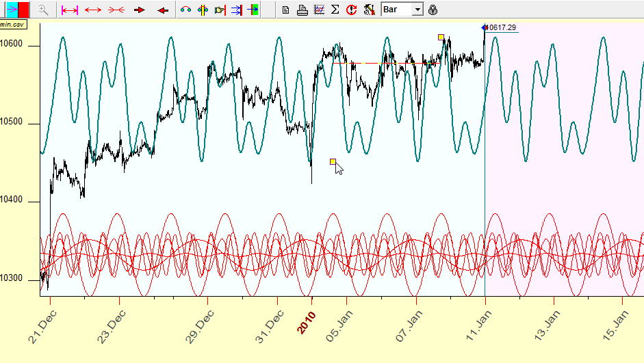This screenshot has height=363, width=644.
Task: Click the pointing hand icon
Action: click(219, 10)
